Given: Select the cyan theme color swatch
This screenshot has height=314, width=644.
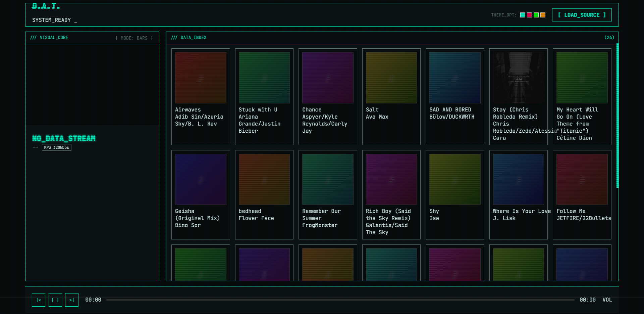Looking at the screenshot, I should [523, 15].
